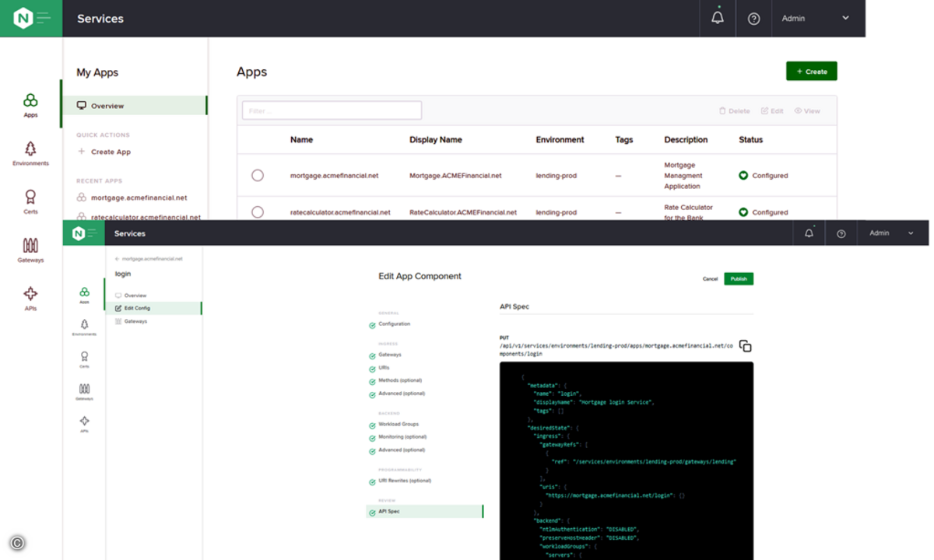
Task: Select Apps icon in front window's left sidebar
Action: point(84,295)
